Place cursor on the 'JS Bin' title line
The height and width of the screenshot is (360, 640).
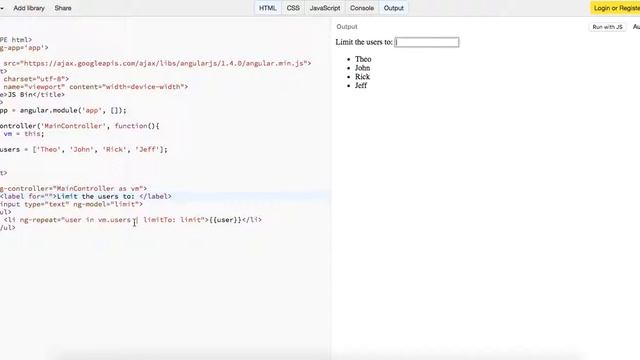(x=32, y=95)
